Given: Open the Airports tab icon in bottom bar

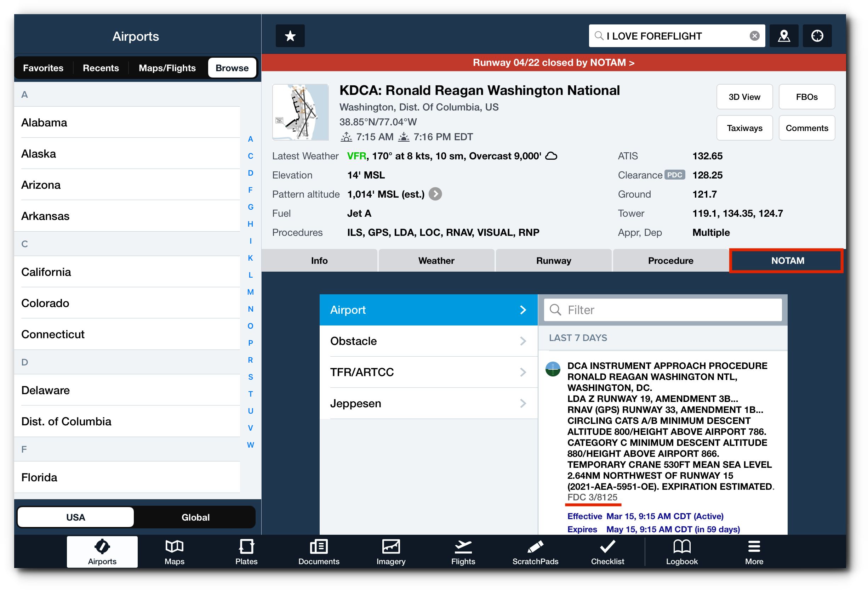Looking at the screenshot, I should coord(102,551).
